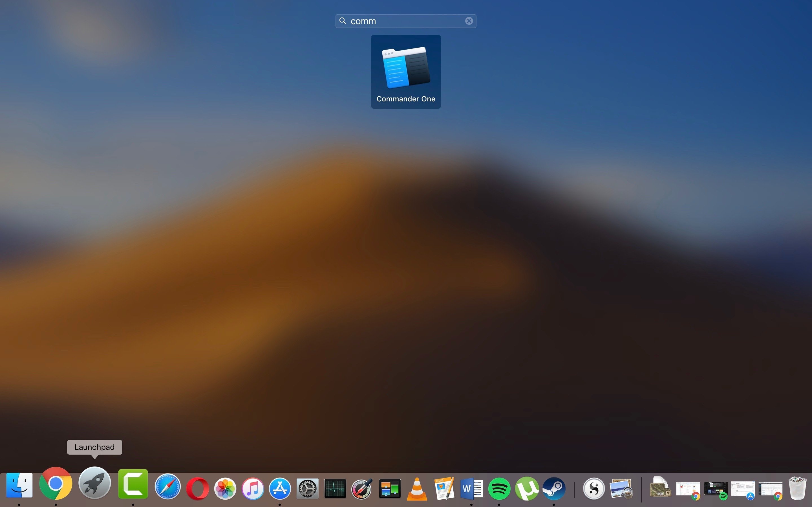
Task: Launch Steam from the Dock
Action: coord(554,488)
